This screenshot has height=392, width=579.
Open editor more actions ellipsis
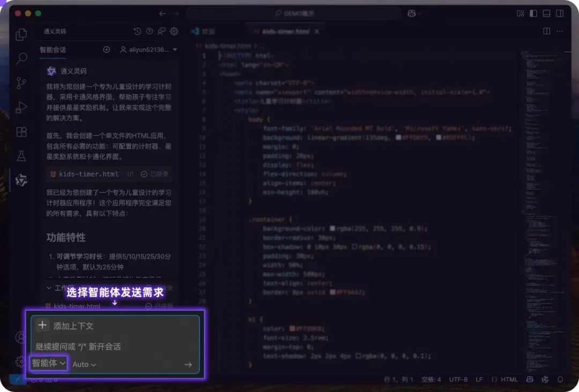coord(560,32)
